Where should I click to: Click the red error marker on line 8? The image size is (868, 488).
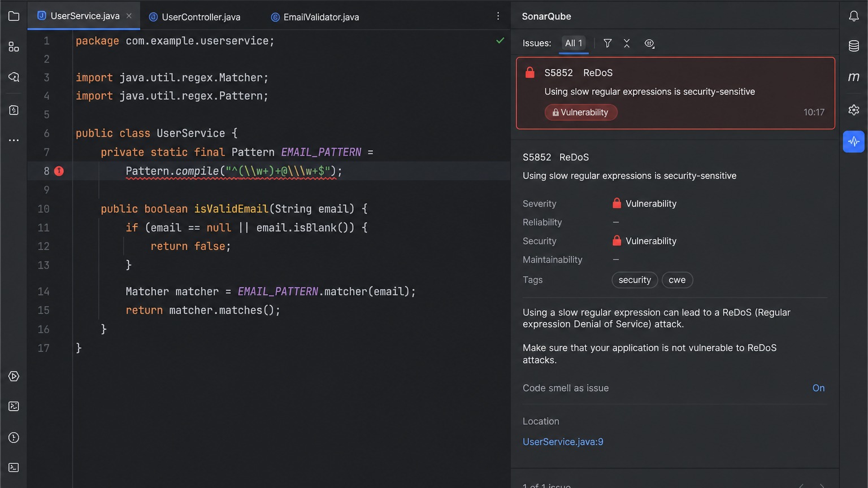pyautogui.click(x=59, y=171)
